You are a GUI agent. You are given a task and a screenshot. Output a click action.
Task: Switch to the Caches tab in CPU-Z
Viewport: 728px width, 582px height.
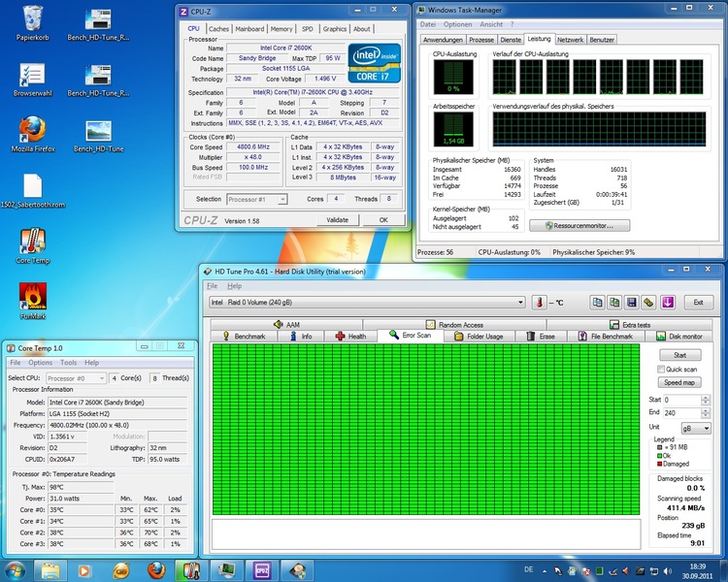click(x=218, y=29)
